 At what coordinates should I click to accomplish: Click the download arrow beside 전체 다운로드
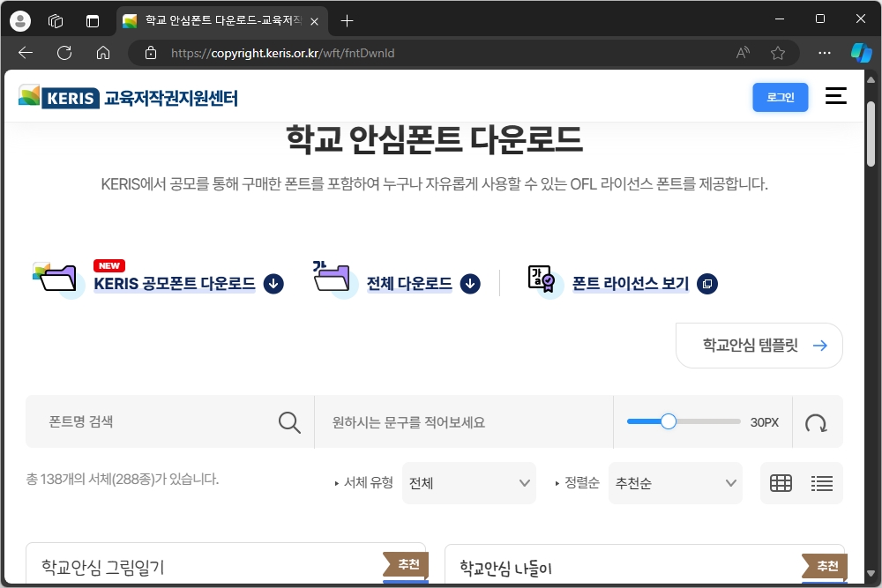tap(470, 284)
